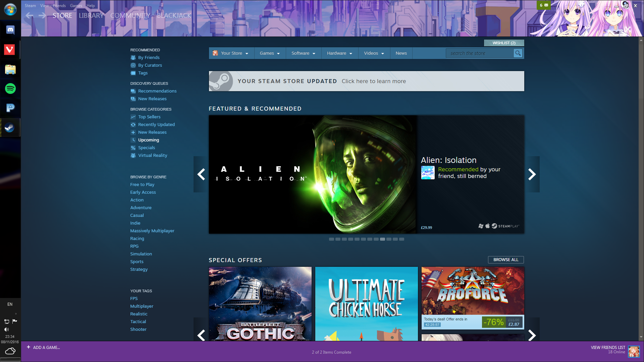Open the taskbar volume speaker icon
The height and width of the screenshot is (362, 644).
click(x=6, y=329)
